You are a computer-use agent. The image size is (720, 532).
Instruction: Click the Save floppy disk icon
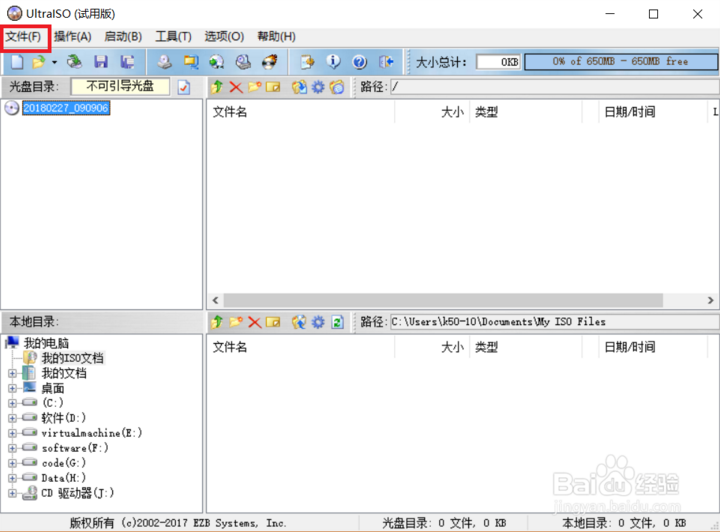point(101,62)
